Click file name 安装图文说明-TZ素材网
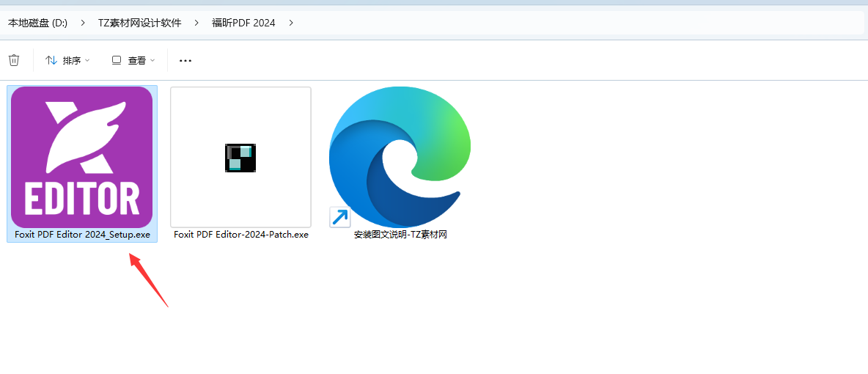The width and height of the screenshot is (868, 374). click(400, 235)
